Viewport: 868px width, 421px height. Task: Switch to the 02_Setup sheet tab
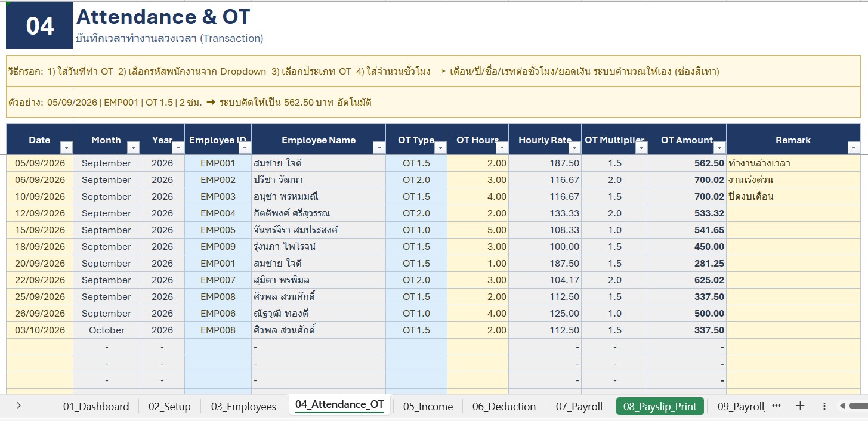click(169, 407)
